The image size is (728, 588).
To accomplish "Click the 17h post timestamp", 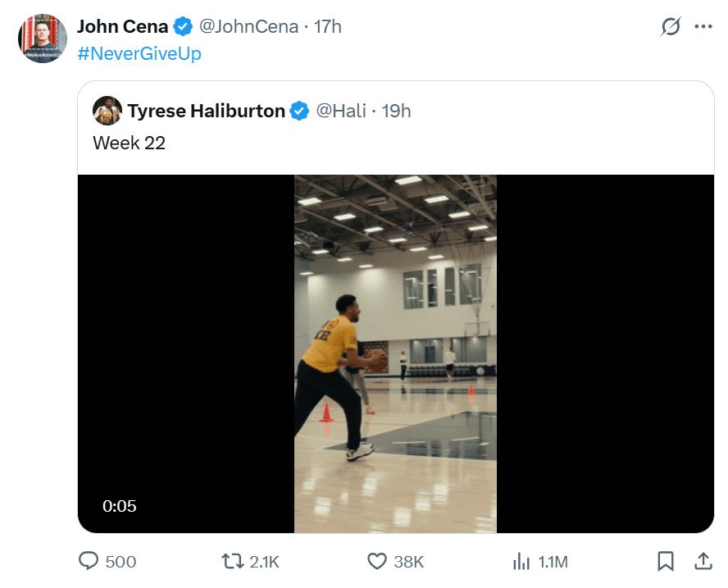I will [x=327, y=26].
